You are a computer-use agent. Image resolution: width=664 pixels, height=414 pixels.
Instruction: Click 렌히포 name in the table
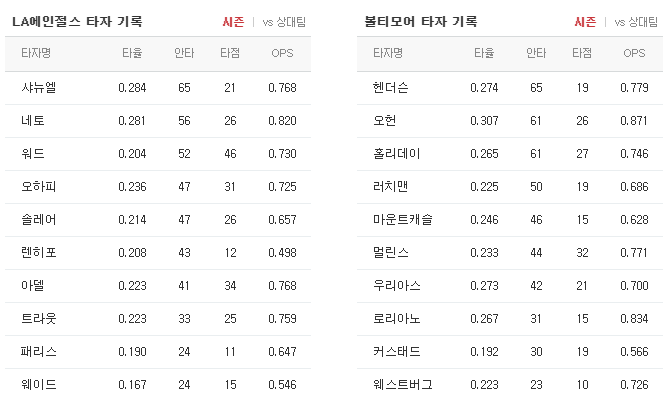click(x=39, y=253)
